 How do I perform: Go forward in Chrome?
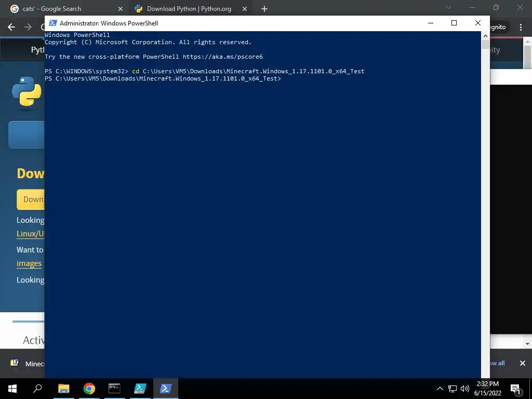[28, 27]
